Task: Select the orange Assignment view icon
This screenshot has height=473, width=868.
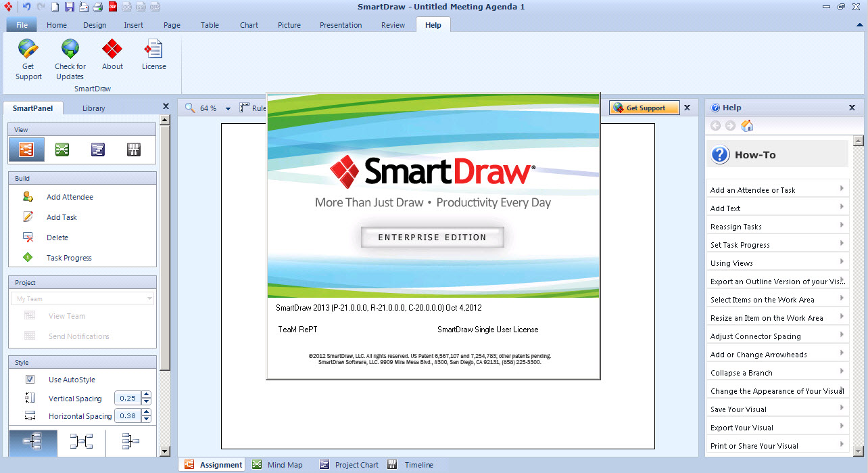Action: [x=27, y=150]
